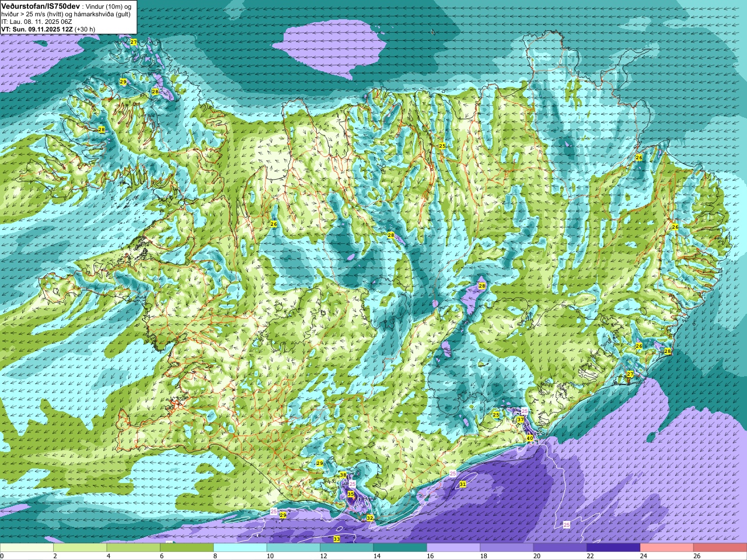Click the 6–8 m/s olive green legend swatch

(x=187, y=548)
